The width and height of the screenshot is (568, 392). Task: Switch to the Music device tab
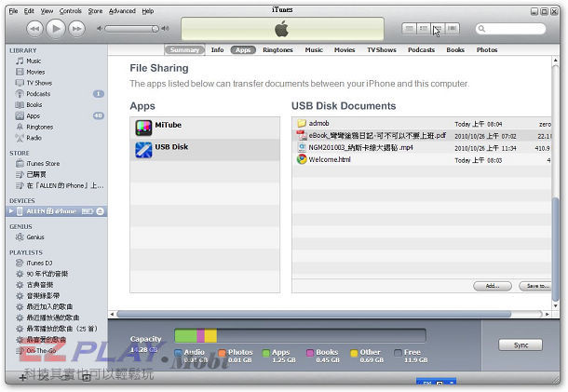click(x=314, y=49)
